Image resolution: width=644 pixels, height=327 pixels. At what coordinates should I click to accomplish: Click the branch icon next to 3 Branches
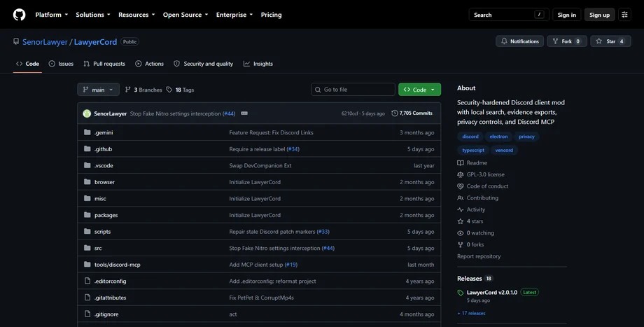127,90
